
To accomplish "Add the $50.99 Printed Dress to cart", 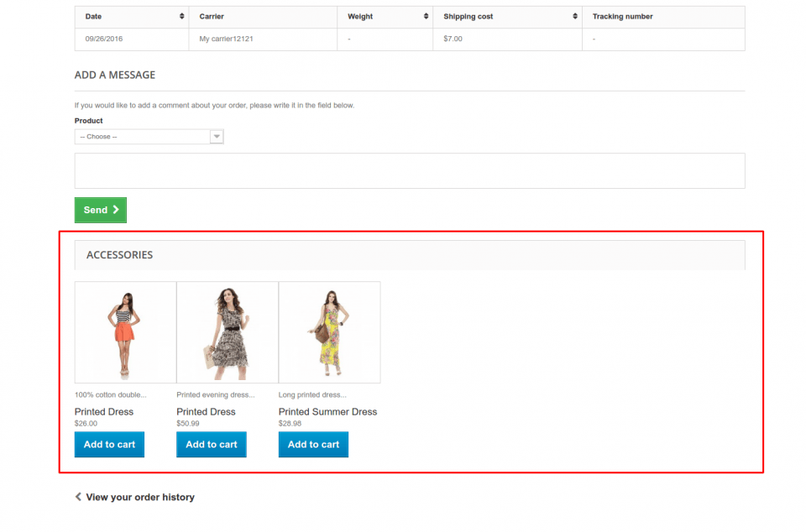I will [212, 445].
